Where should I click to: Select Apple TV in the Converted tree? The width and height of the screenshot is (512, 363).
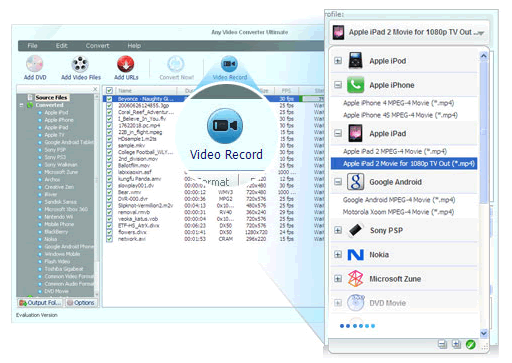[54, 135]
